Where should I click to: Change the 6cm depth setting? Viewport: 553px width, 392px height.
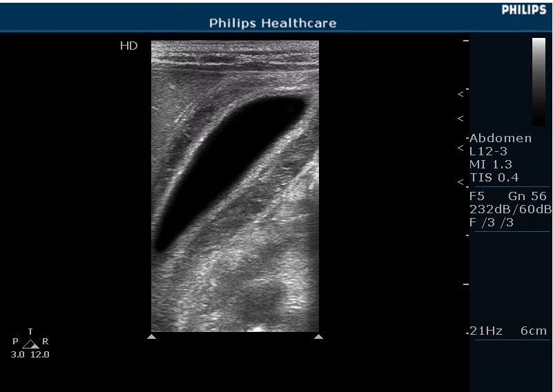tap(533, 331)
